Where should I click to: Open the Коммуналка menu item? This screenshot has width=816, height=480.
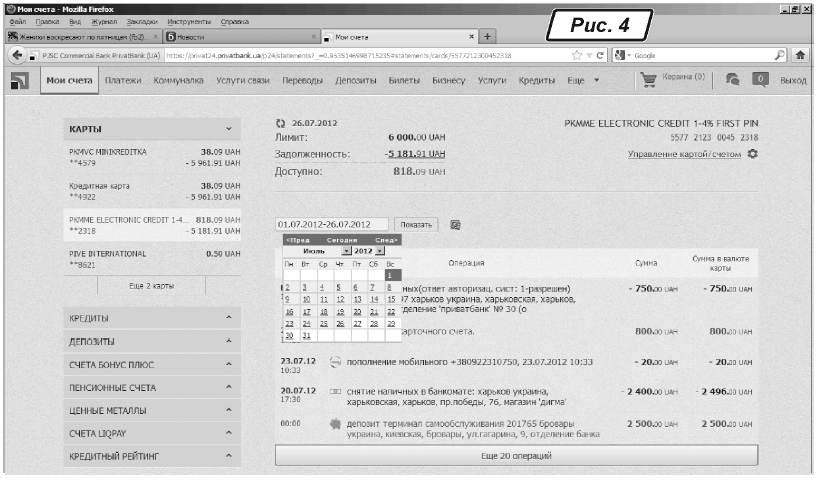coord(180,79)
